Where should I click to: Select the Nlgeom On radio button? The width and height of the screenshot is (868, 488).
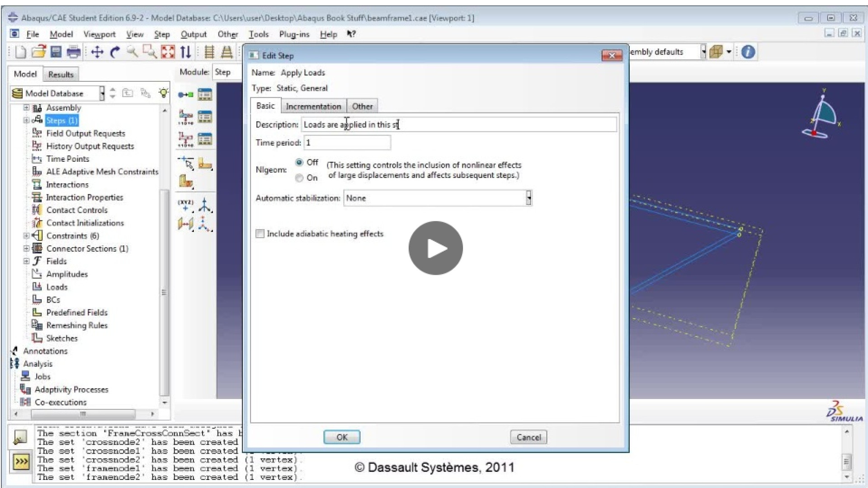[299, 178]
